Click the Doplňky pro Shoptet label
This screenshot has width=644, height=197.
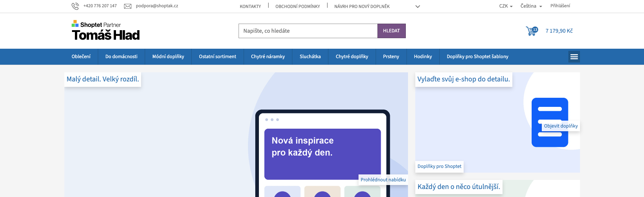(x=439, y=166)
